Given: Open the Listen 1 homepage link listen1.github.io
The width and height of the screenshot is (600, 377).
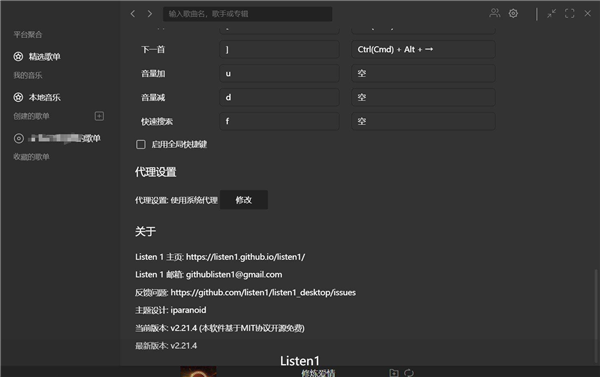Looking at the screenshot, I should point(246,257).
